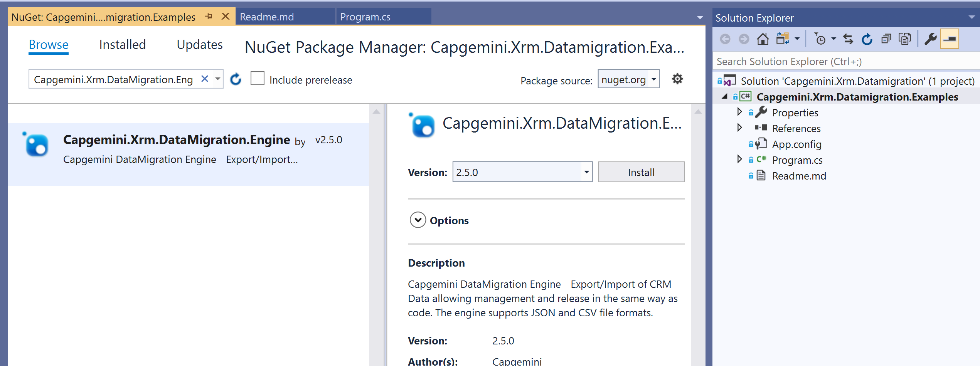The image size is (980, 366).
Task: Switch views with the Solutions and Folders icon
Action: pos(783,39)
